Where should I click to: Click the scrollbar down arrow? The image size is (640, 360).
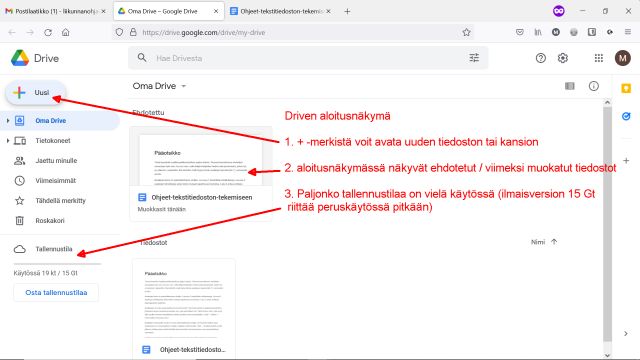coord(607,355)
